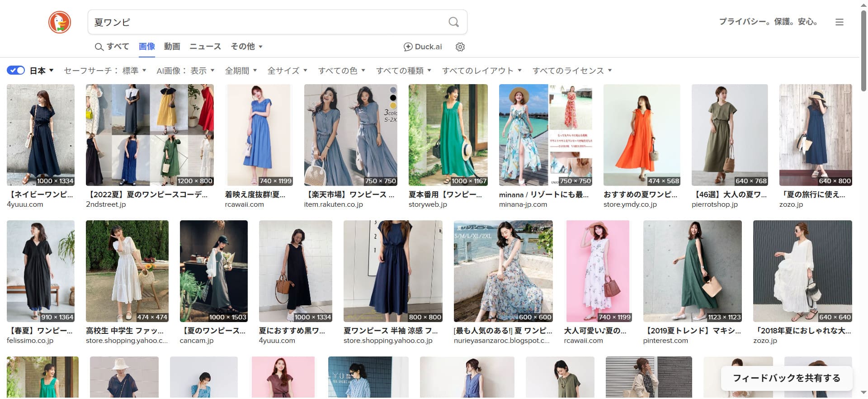868x399 pixels.
Task: Select the 画像 tab
Action: point(147,47)
